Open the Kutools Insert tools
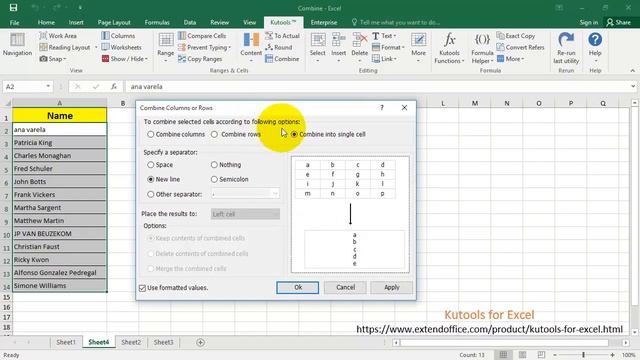This screenshot has height=360, width=640. pos(338,47)
